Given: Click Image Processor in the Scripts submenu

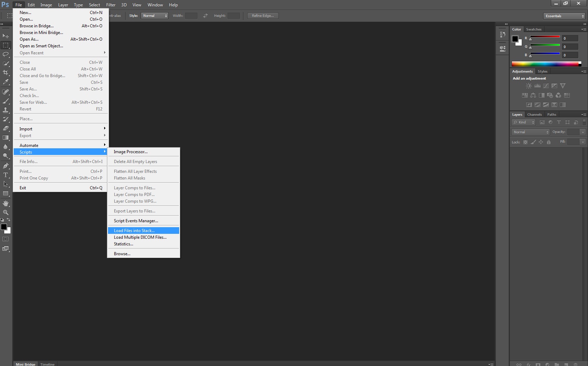Looking at the screenshot, I should 130,152.
